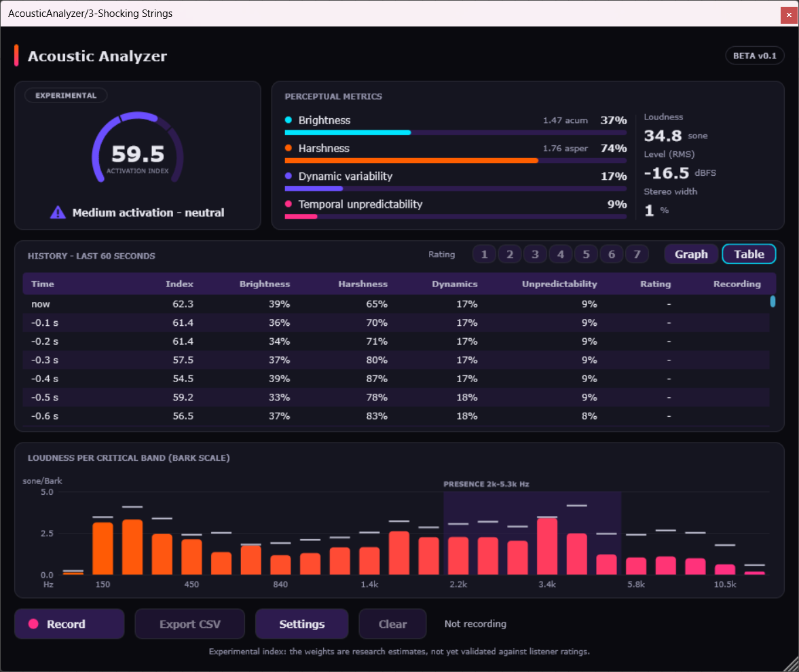Click the Clear button
This screenshot has height=672, width=799.
point(392,624)
